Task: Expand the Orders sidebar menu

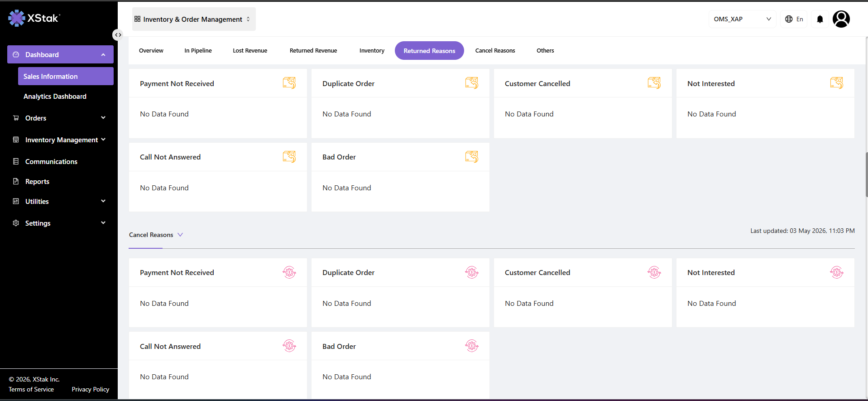Action: pyautogui.click(x=103, y=118)
